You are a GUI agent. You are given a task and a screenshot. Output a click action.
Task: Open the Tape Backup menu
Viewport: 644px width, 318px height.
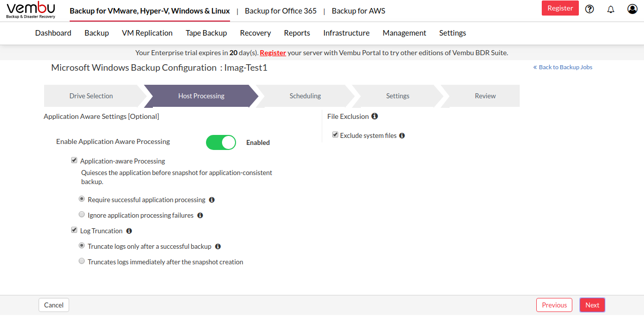(x=206, y=33)
